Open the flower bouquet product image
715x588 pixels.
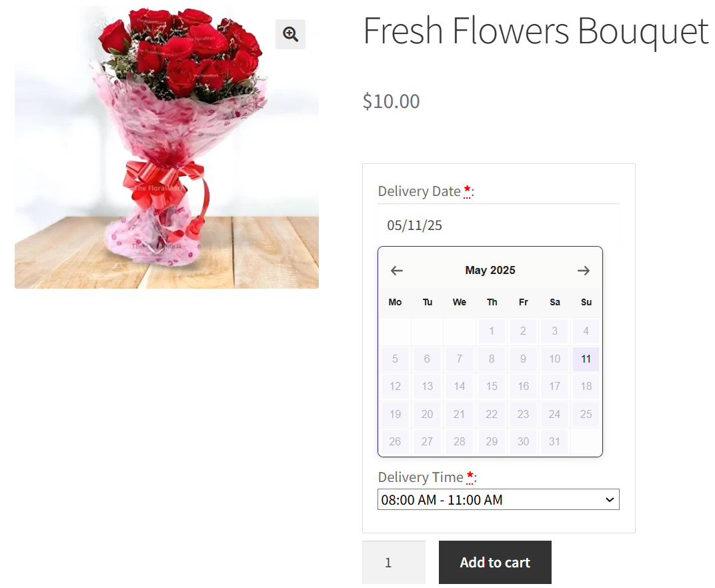coord(167,147)
